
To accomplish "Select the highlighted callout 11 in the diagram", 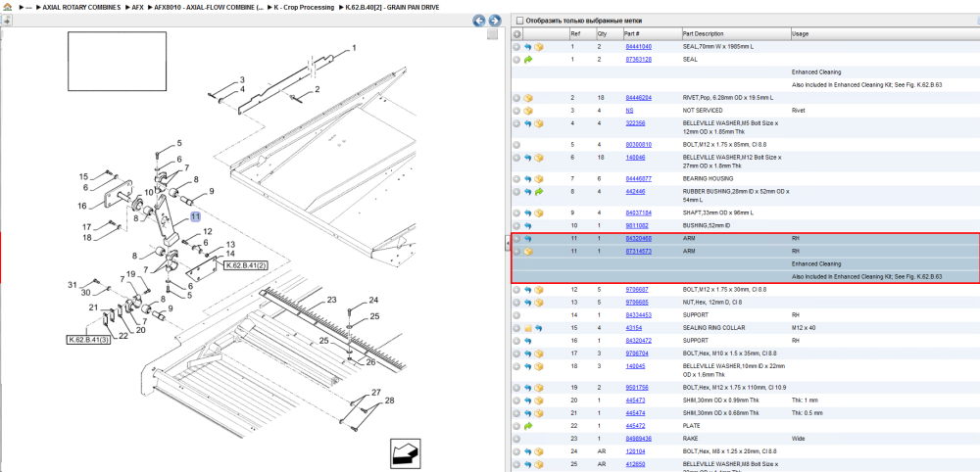I will pyautogui.click(x=196, y=216).
